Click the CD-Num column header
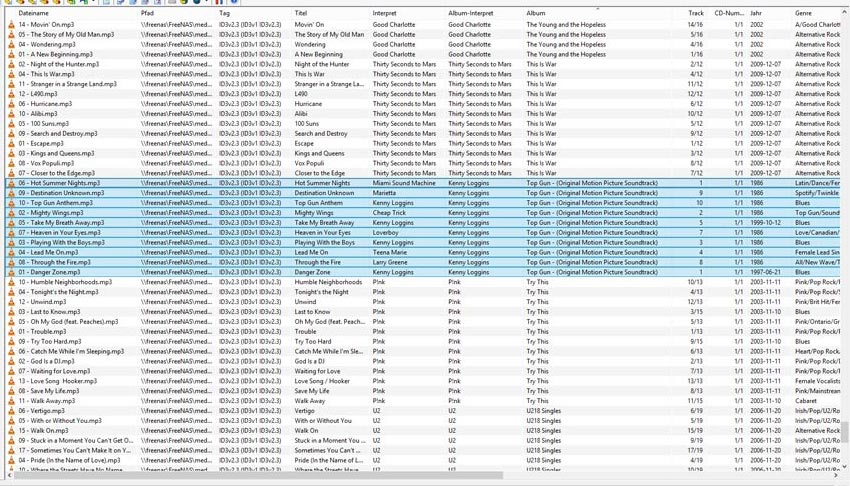 (730, 13)
